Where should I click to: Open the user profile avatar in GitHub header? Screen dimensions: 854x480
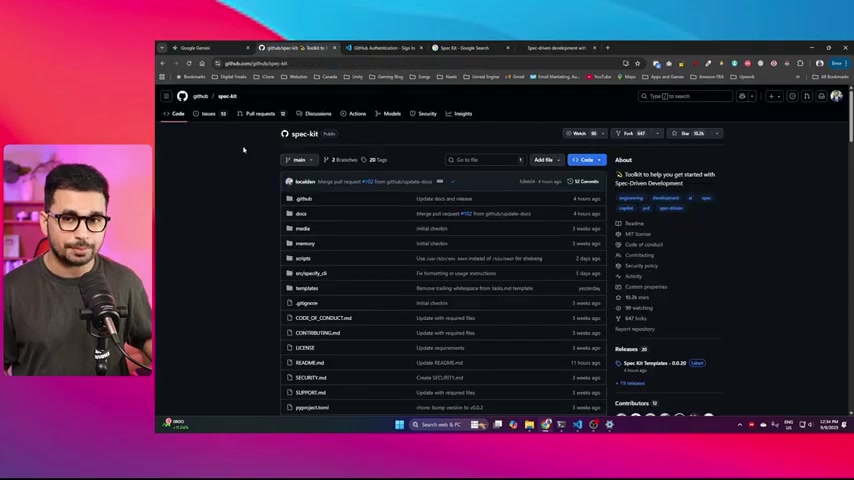click(836, 96)
